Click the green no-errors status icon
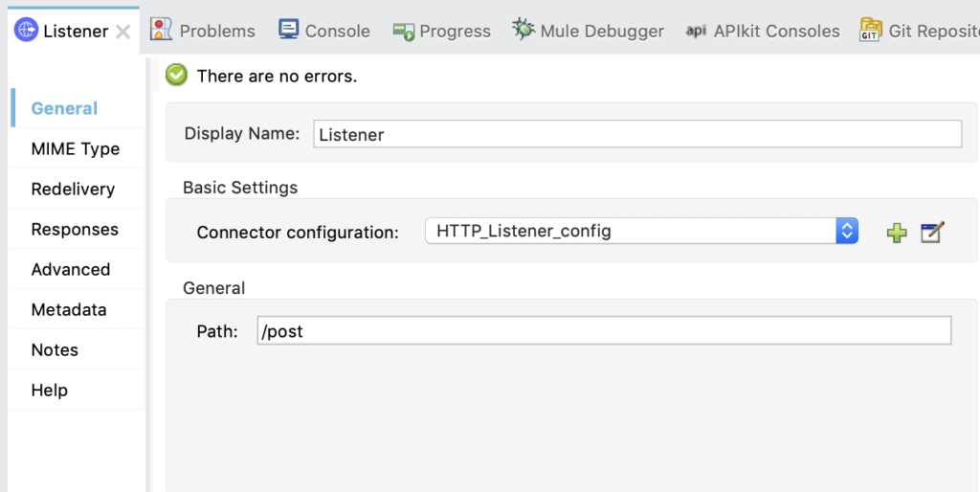Image resolution: width=980 pixels, height=492 pixels. point(177,76)
